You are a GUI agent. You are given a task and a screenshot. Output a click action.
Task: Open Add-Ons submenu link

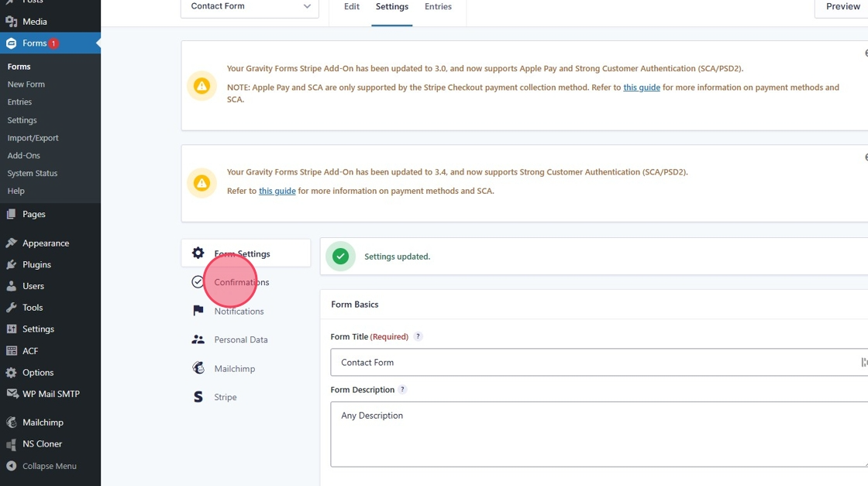(24, 156)
